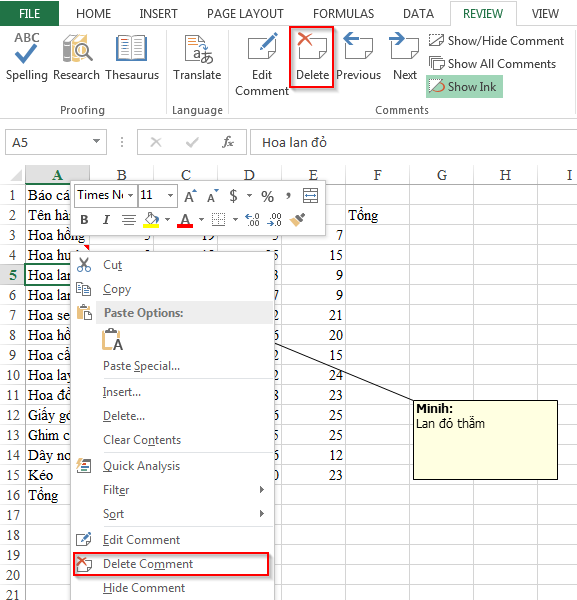Click the Insert Function fx icon
Viewport: 577px width, 600px height.
tap(228, 142)
